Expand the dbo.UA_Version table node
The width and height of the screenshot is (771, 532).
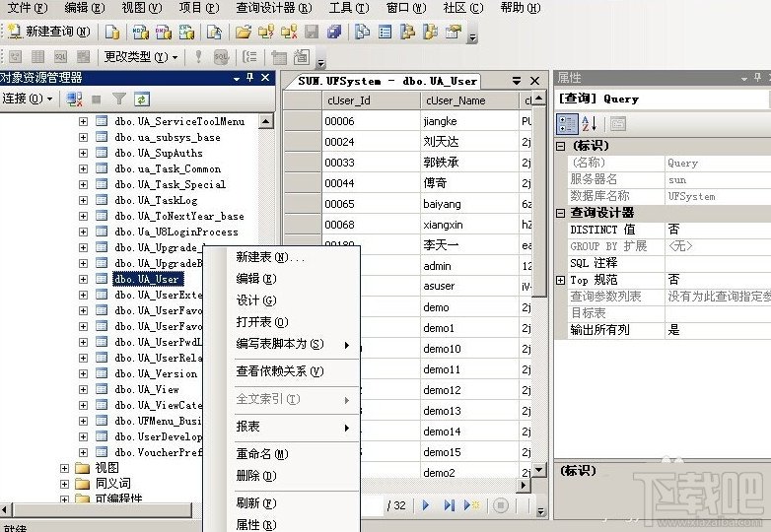click(83, 373)
